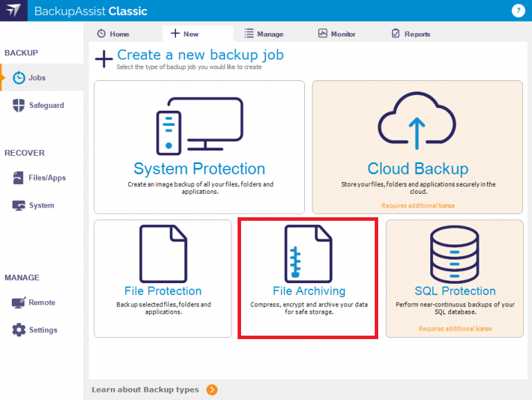This screenshot has height=400, width=532.
Task: Click orange arrow next to Learn about Backup types
Action: coord(212,390)
